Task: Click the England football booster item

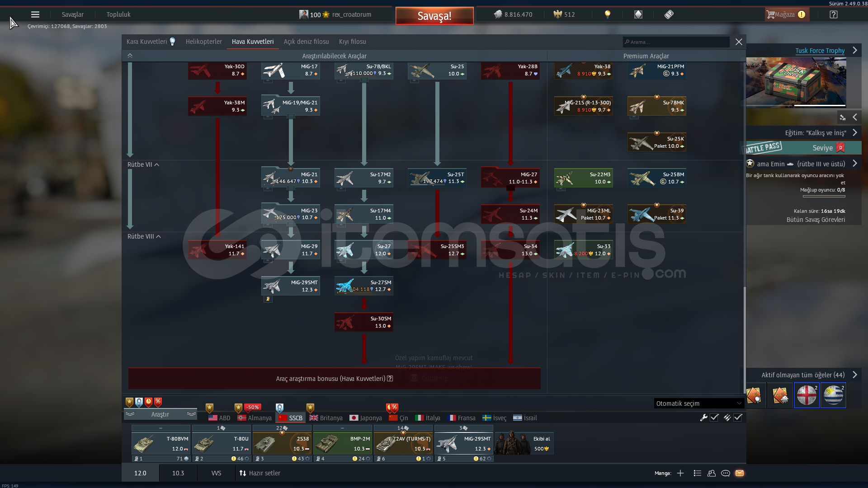Action: [x=807, y=395]
